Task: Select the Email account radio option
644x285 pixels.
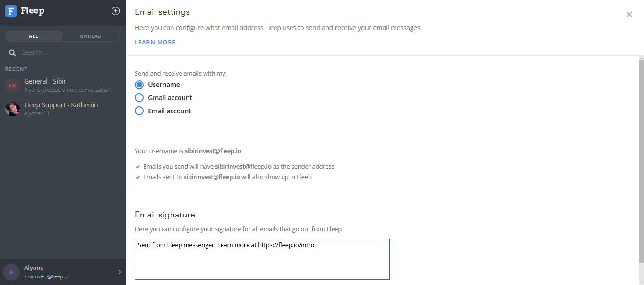Action: point(139,111)
